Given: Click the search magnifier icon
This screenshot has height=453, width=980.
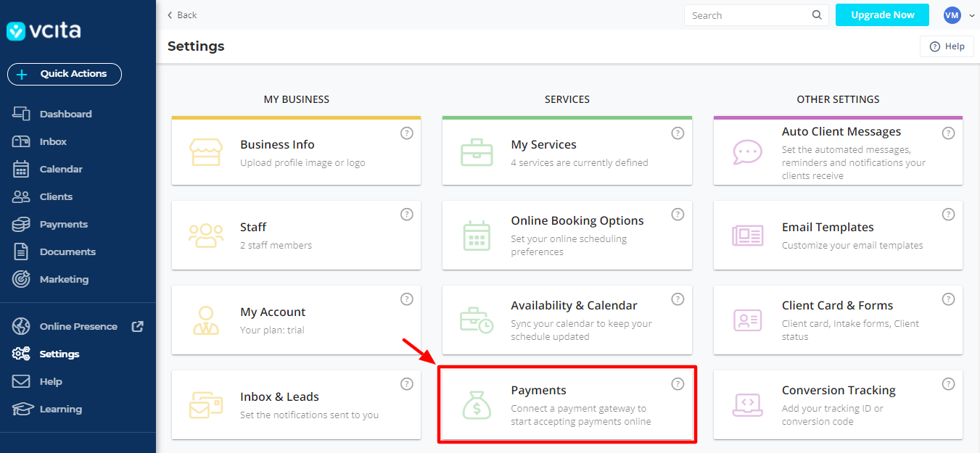Looking at the screenshot, I should (x=817, y=15).
